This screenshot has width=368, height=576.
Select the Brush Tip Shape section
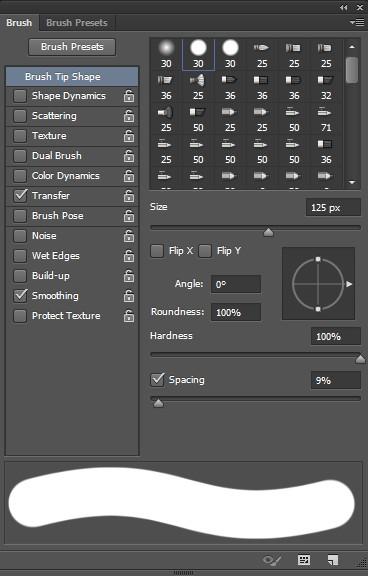point(72,76)
